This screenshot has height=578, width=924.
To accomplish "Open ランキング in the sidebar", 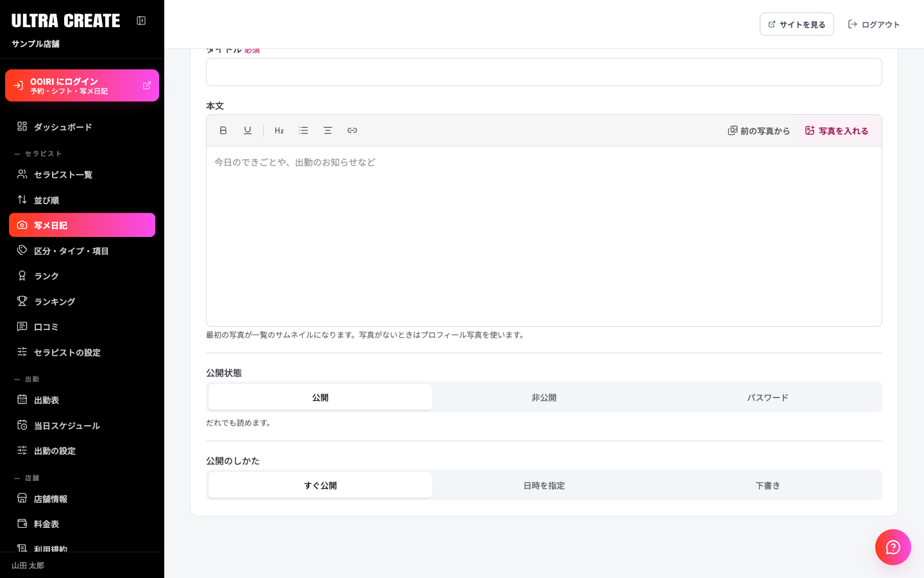I will pyautogui.click(x=82, y=301).
